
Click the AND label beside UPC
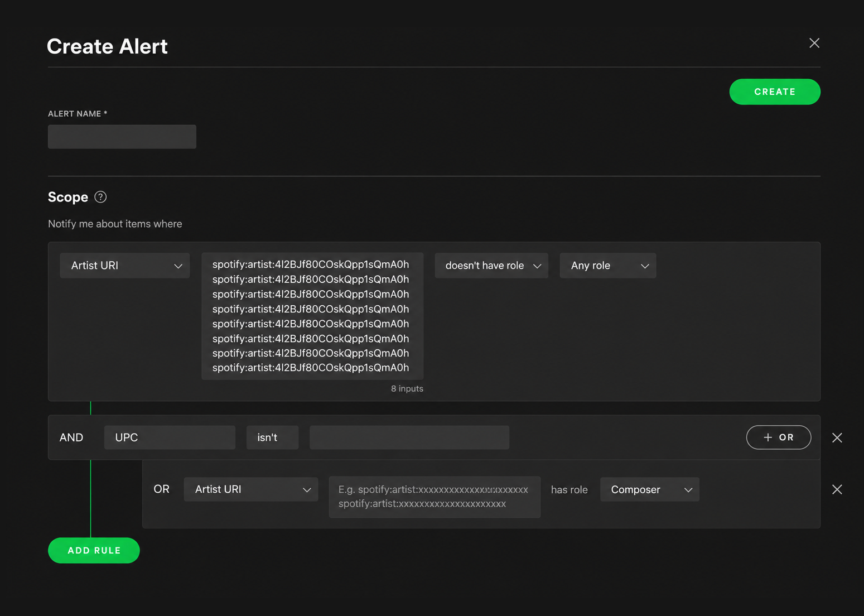pos(71,437)
